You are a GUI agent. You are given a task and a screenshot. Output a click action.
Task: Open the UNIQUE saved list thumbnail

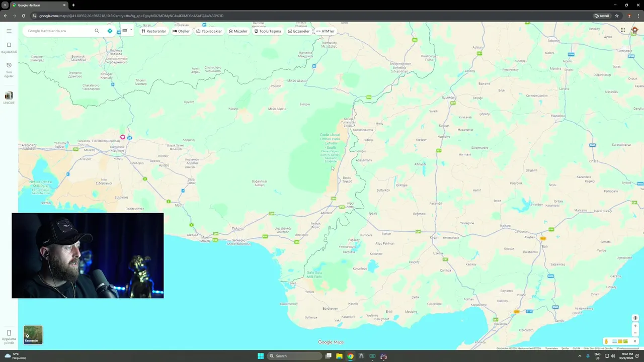9,98
